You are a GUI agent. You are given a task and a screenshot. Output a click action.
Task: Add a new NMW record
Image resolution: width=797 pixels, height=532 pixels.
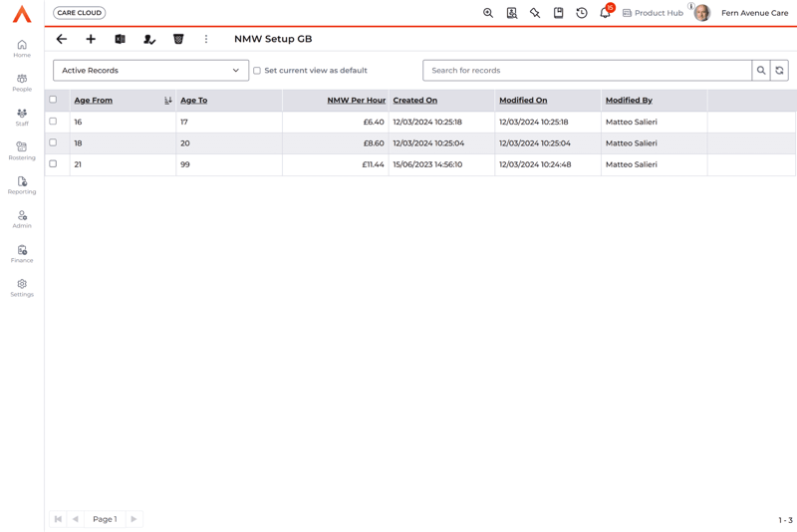click(x=91, y=39)
